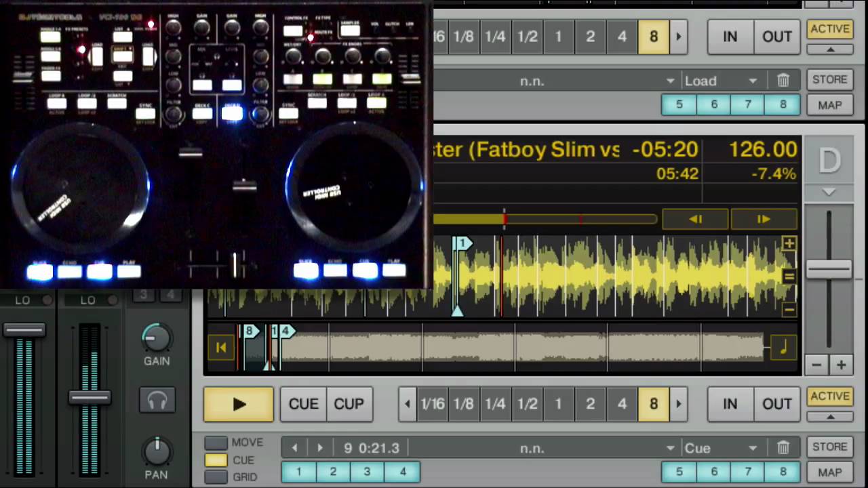Viewport: 868px width, 488px height.
Task: Toggle headphone cue monitor button
Action: [x=157, y=401]
